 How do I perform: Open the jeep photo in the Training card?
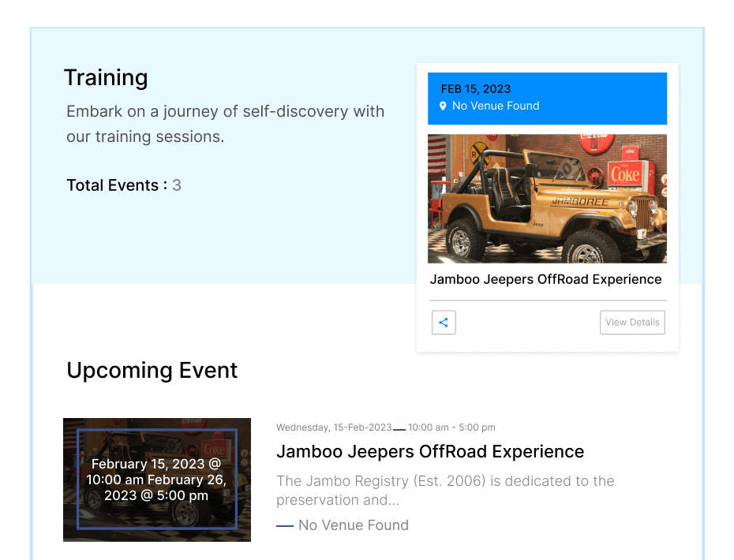(x=547, y=199)
